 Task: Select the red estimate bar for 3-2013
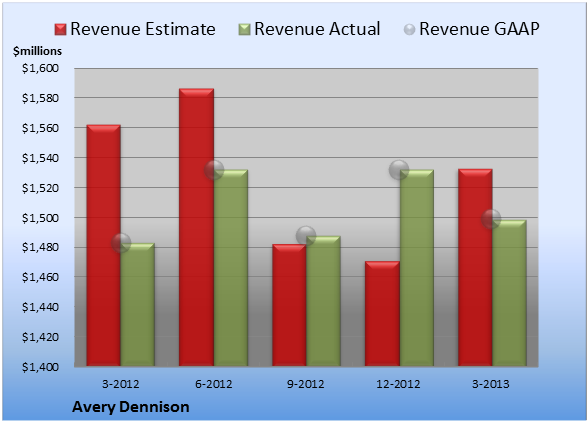pyautogui.click(x=475, y=267)
